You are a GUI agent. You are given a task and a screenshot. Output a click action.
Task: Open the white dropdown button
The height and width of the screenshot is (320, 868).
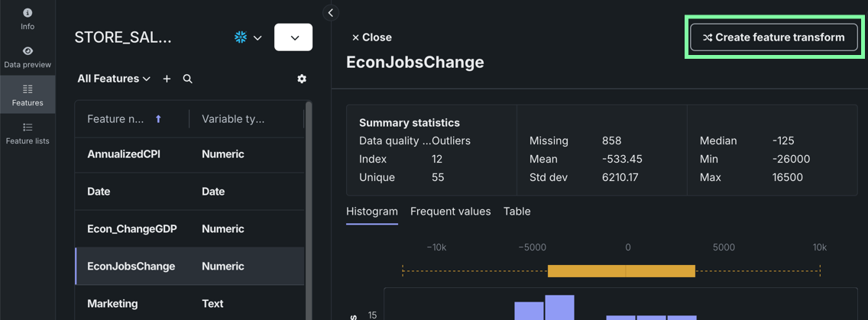click(x=293, y=37)
